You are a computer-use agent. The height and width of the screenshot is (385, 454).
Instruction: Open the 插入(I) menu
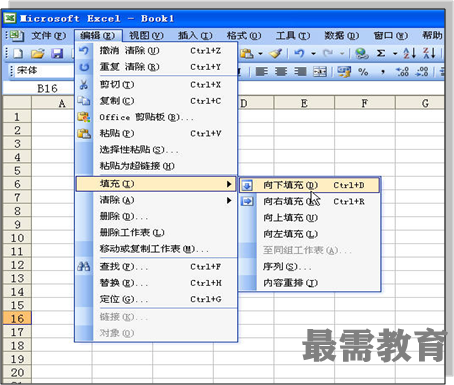pyautogui.click(x=195, y=35)
